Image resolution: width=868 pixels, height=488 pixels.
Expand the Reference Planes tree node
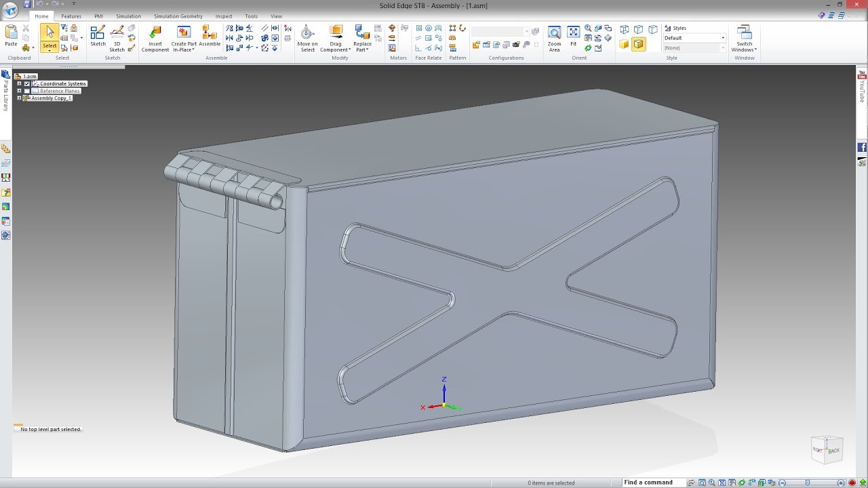[19, 91]
